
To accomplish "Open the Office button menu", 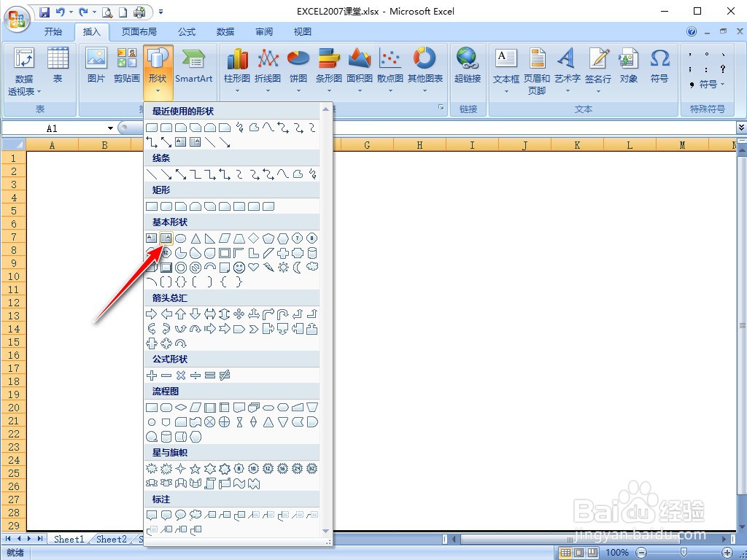I will tap(18, 19).
